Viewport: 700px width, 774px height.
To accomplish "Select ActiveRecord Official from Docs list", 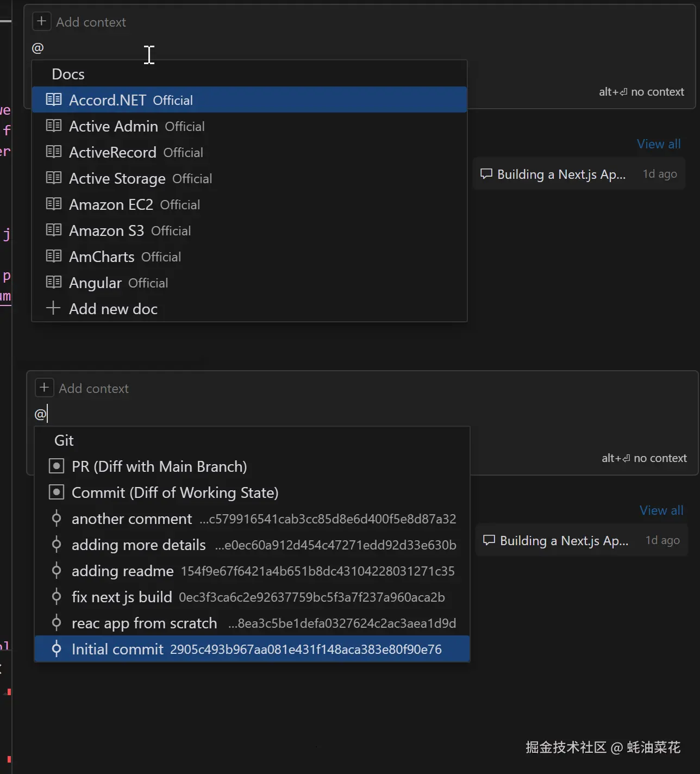I will click(112, 152).
